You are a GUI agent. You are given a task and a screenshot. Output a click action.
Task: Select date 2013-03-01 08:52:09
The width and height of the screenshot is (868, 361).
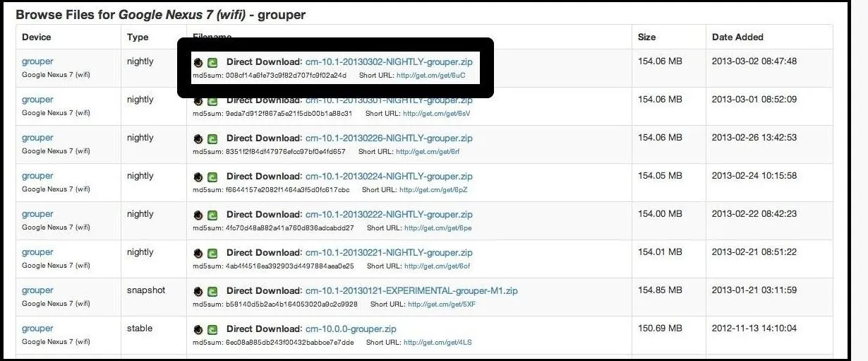(754, 100)
